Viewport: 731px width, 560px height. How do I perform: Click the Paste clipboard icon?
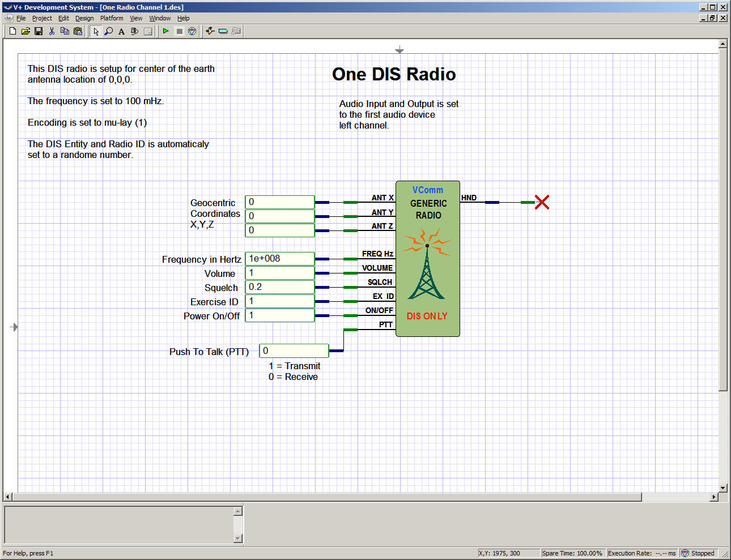point(78,31)
